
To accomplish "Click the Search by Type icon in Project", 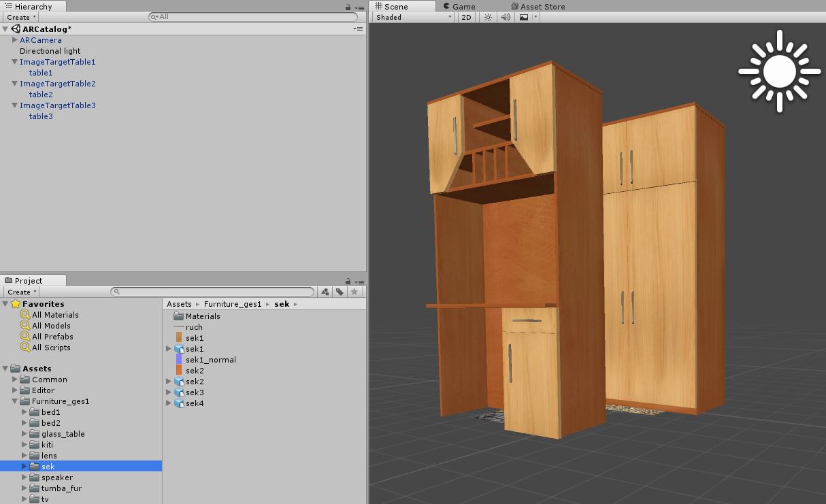I will [x=325, y=292].
